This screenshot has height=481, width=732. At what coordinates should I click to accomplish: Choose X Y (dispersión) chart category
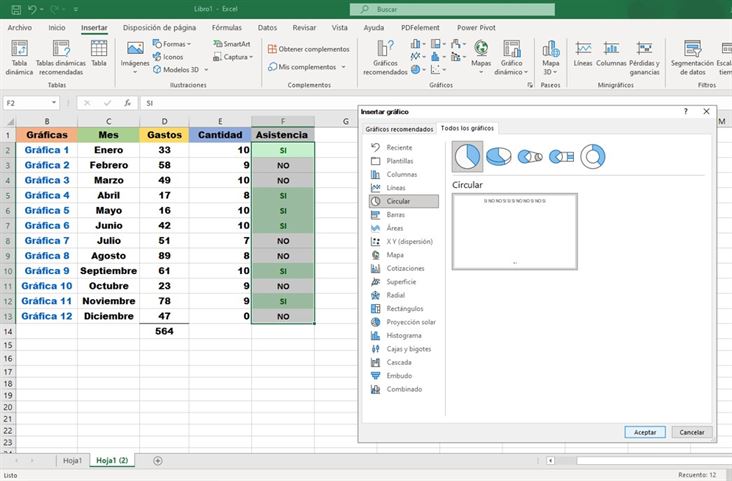coord(403,241)
